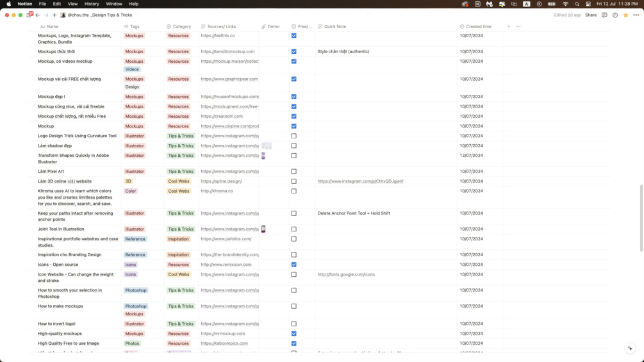Check Free box for How to invert logo!
Screen dimensions: 644x362
pos(293,324)
